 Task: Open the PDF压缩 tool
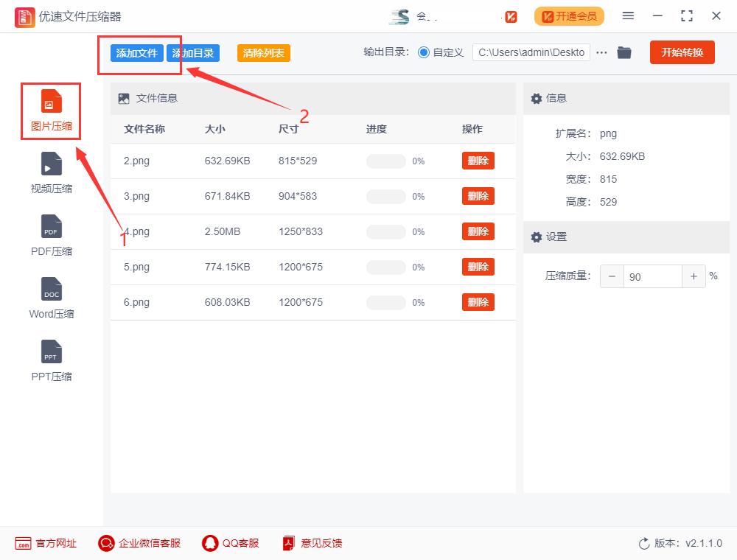point(50,236)
